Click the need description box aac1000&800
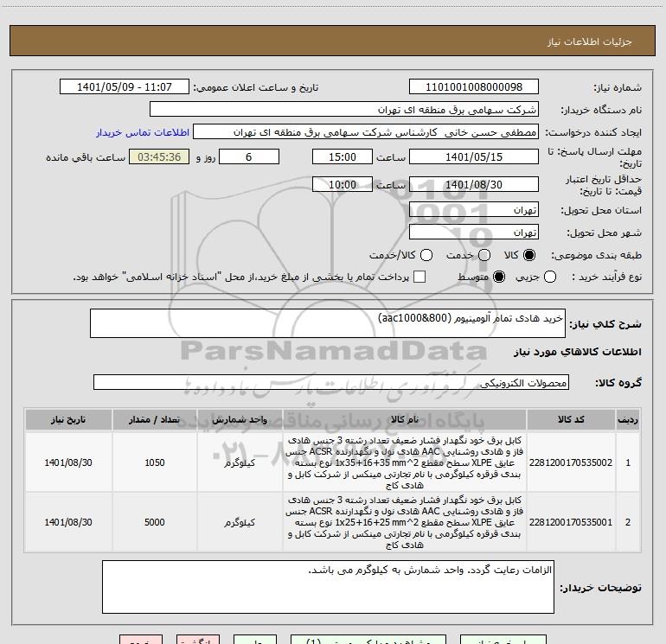The image size is (666, 644). (x=328, y=323)
